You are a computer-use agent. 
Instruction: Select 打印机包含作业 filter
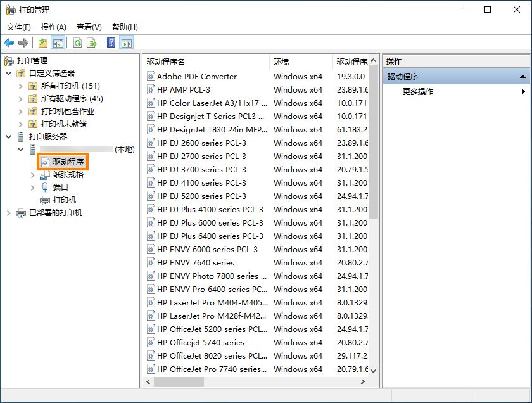click(x=68, y=112)
